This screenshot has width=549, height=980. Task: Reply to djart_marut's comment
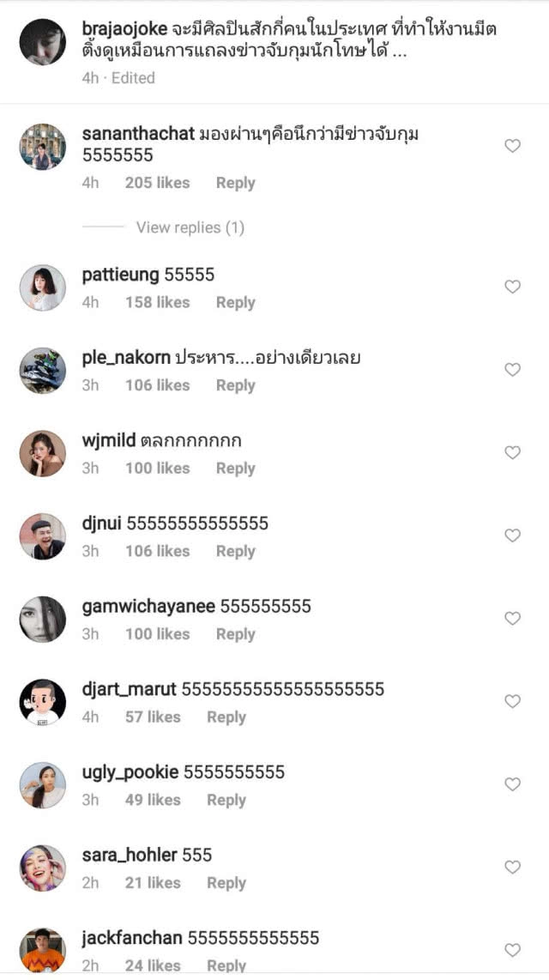pos(226,717)
